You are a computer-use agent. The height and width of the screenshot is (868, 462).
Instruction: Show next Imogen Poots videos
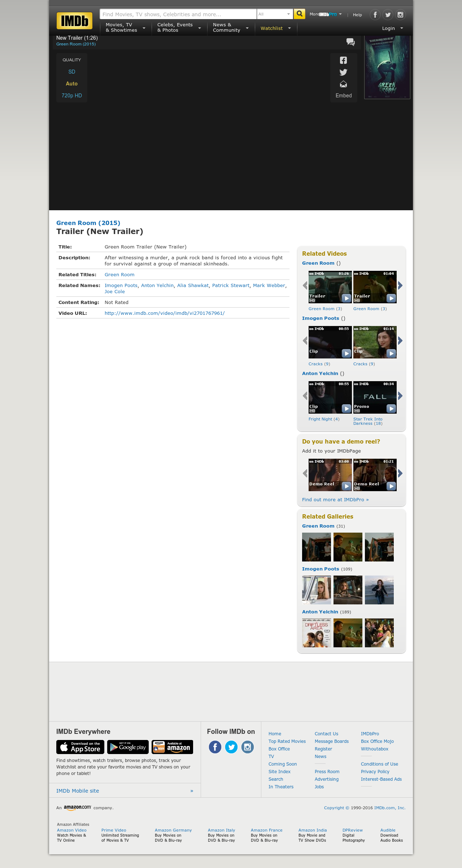(400, 341)
